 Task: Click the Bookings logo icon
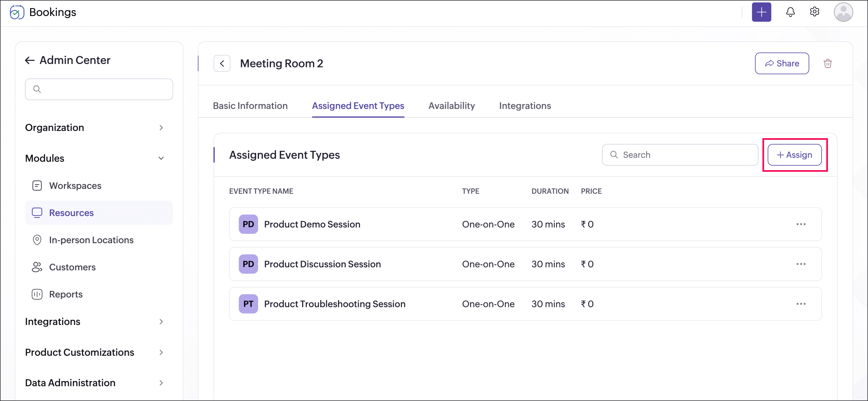pyautogui.click(x=17, y=12)
